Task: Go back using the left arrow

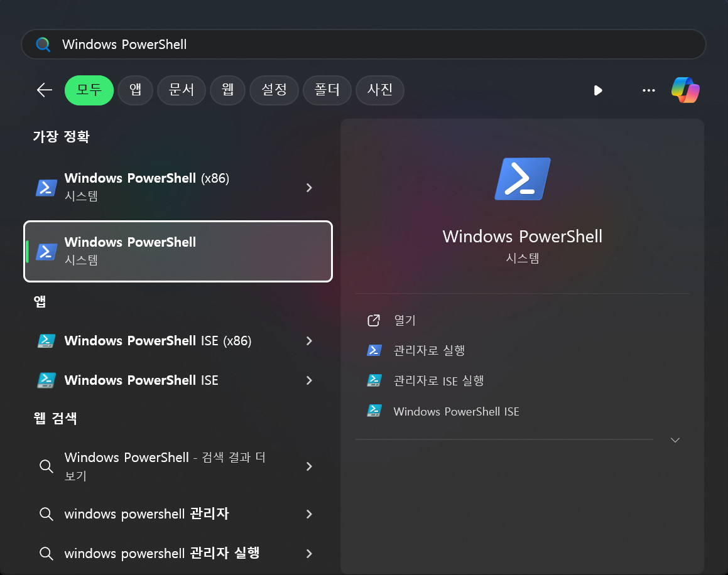Action: [45, 90]
